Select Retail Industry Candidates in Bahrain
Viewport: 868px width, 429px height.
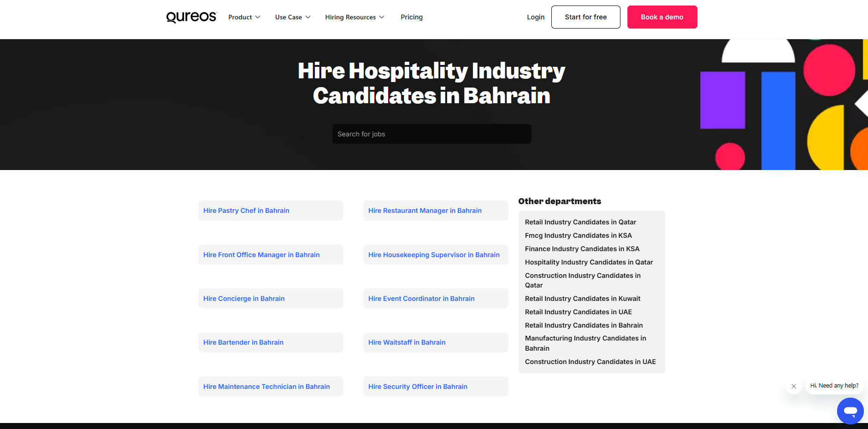(x=584, y=325)
